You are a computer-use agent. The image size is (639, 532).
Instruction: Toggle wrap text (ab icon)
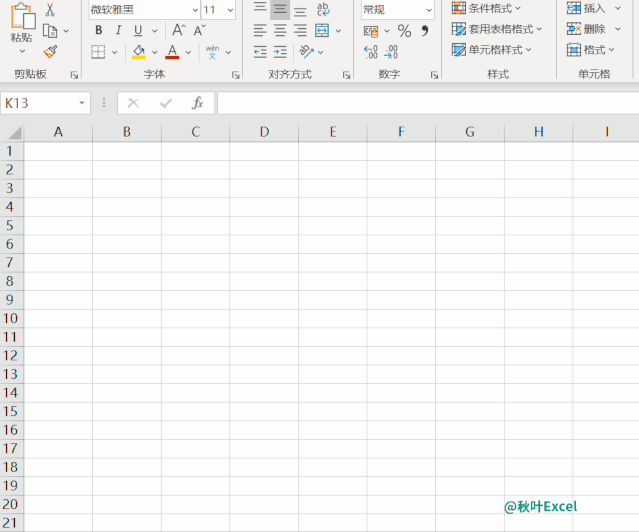point(323,9)
